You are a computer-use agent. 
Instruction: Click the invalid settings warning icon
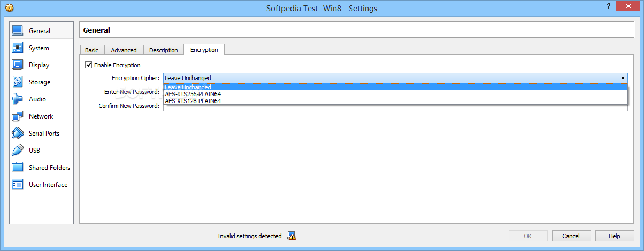pos(292,236)
